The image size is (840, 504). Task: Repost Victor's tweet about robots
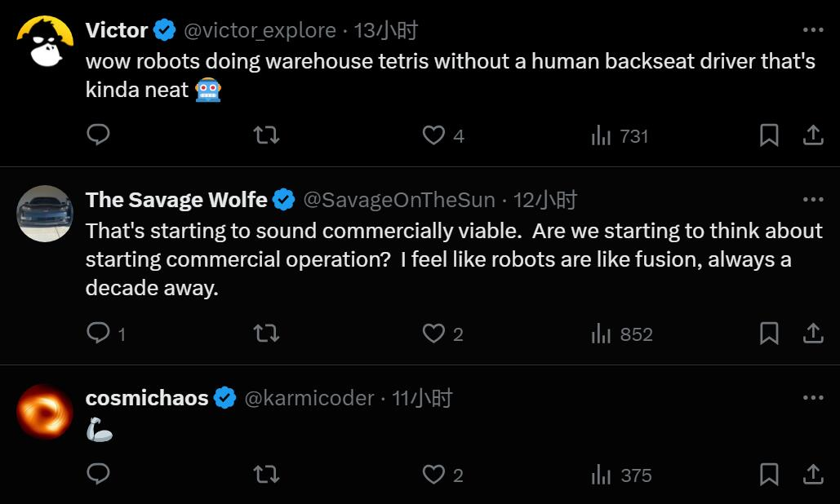[266, 135]
